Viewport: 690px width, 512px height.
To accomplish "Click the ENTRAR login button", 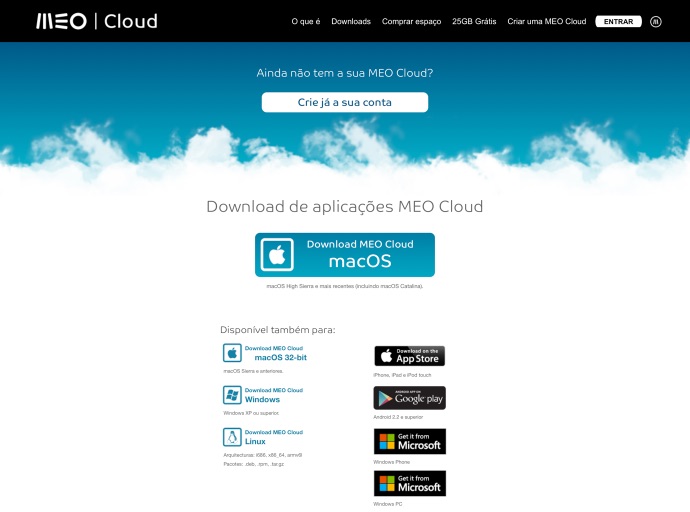I will point(618,21).
